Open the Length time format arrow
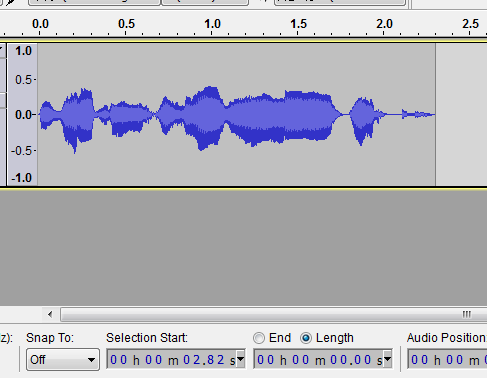 pos(388,359)
